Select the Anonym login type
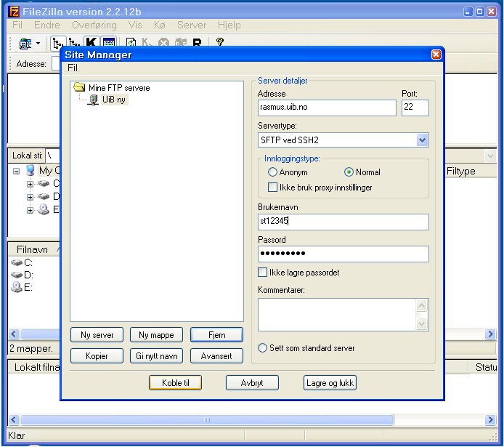Image resolution: width=504 pixels, height=447 pixels. click(x=273, y=172)
